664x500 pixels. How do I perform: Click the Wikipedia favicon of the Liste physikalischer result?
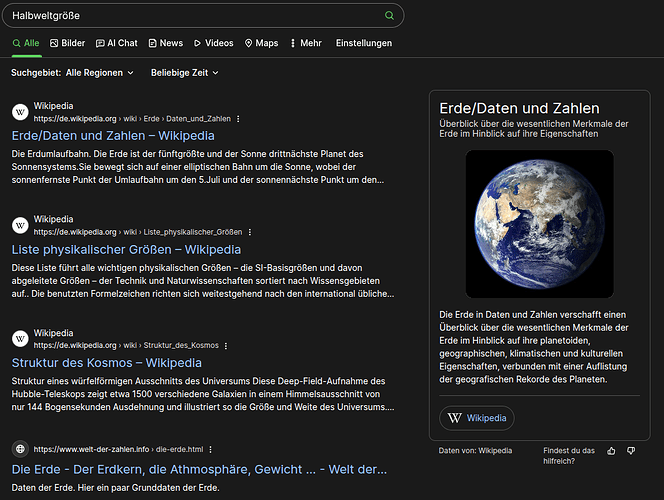[20, 225]
